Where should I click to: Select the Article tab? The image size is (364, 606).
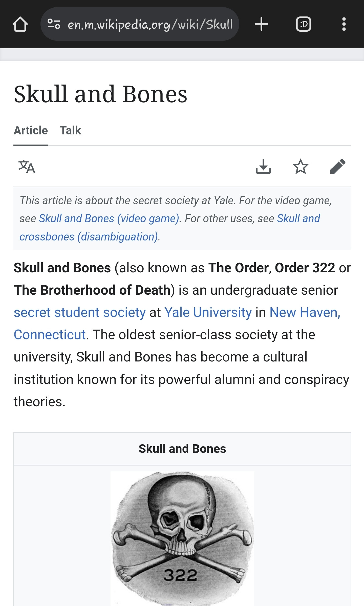(31, 131)
